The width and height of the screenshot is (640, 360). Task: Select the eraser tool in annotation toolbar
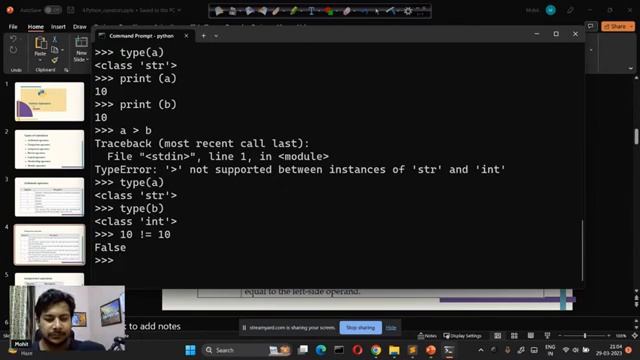(347, 11)
